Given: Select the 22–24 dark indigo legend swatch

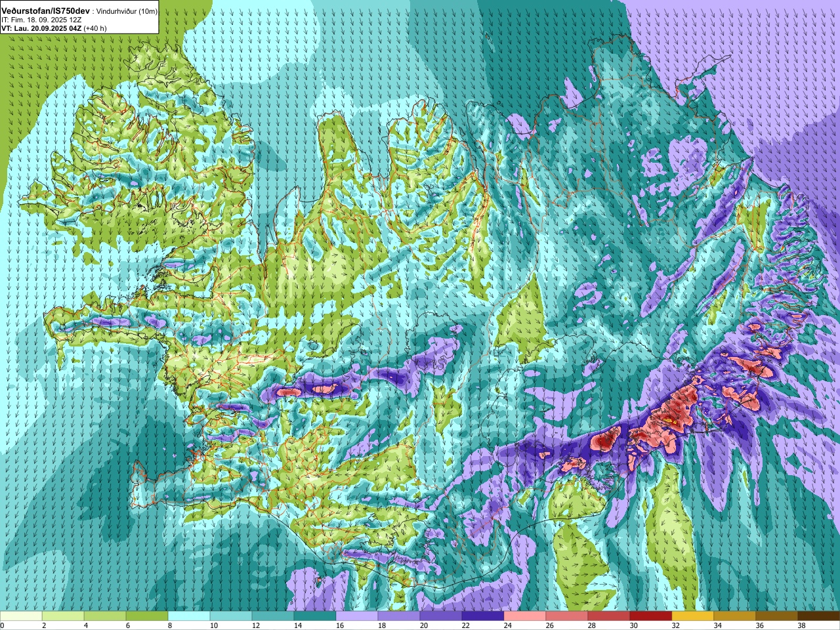Looking at the screenshot, I should [483, 616].
